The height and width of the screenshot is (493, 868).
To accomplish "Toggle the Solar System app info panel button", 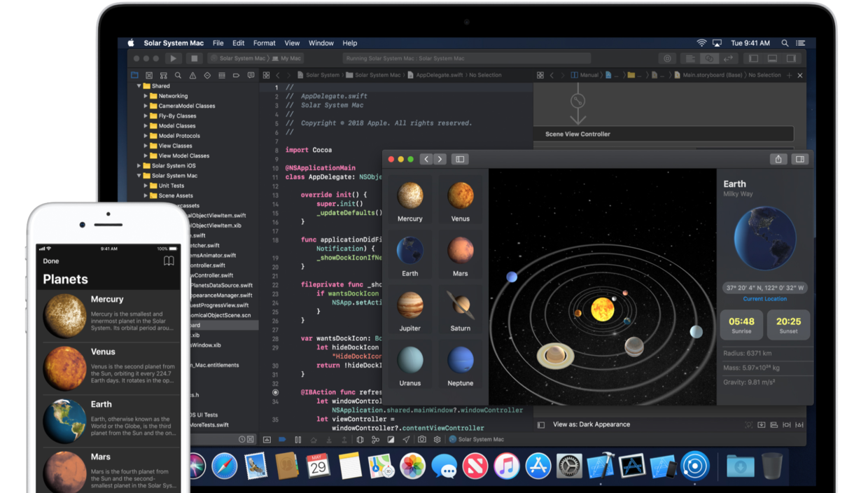I will [x=799, y=159].
